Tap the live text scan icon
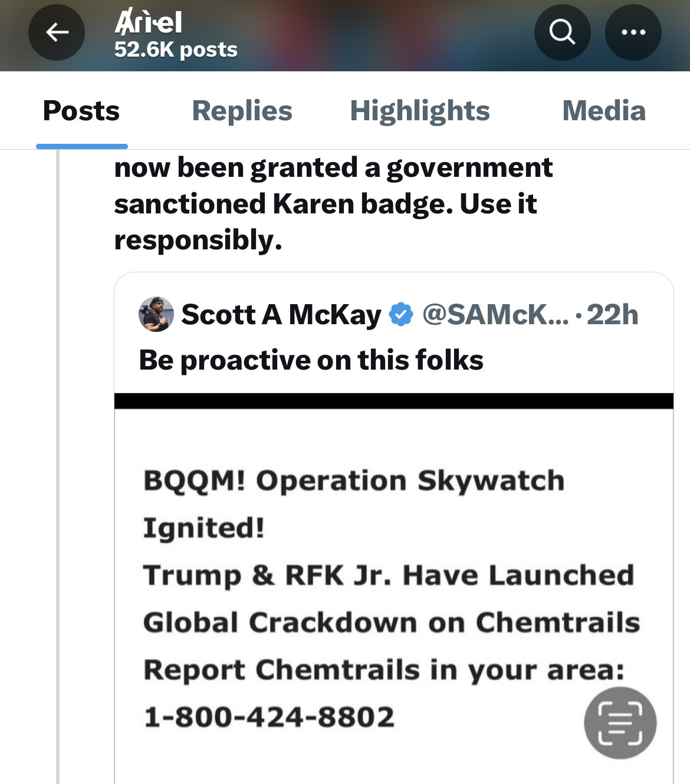The width and height of the screenshot is (690, 784). pyautogui.click(x=620, y=723)
